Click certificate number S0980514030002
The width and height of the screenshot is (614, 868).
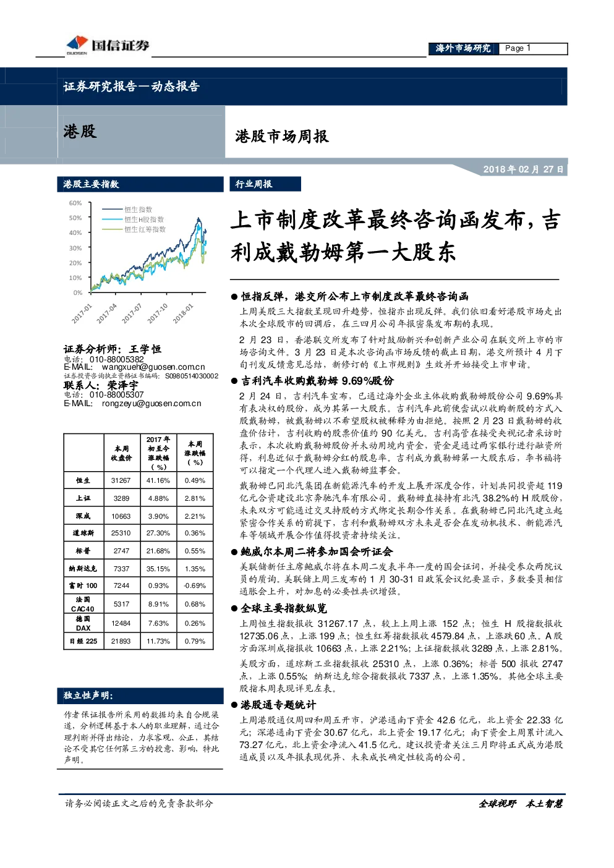click(x=191, y=376)
